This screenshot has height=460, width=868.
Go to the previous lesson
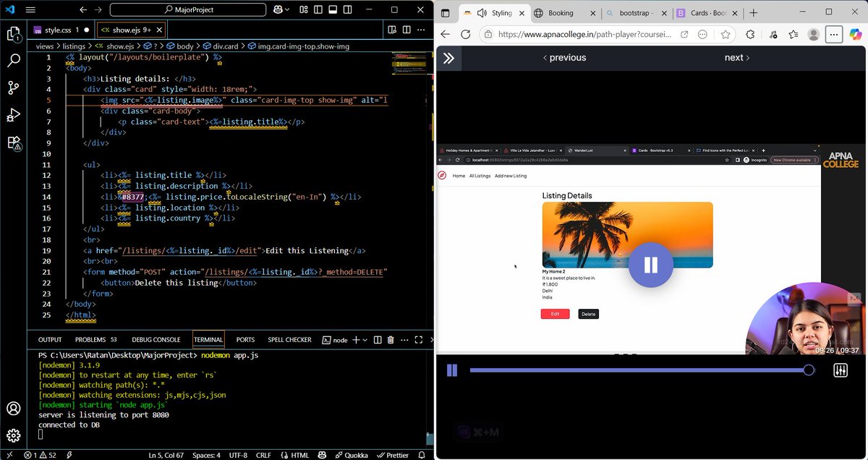[564, 58]
